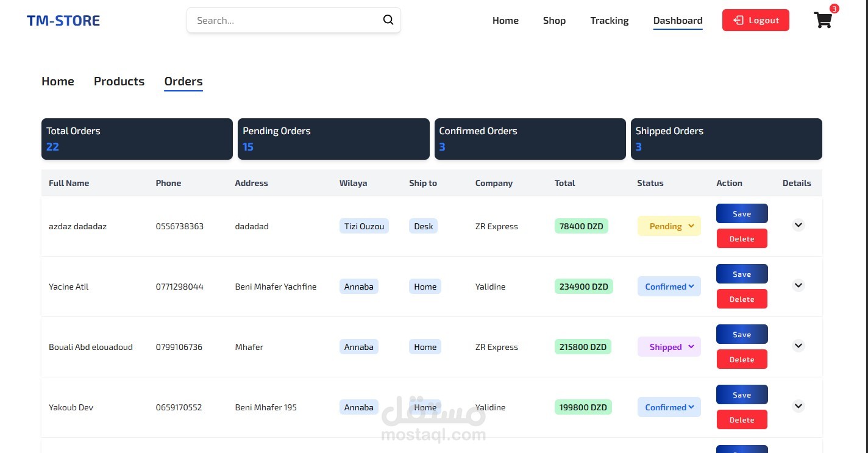Save the azdaz dadadaz order
868x453 pixels.
742,213
